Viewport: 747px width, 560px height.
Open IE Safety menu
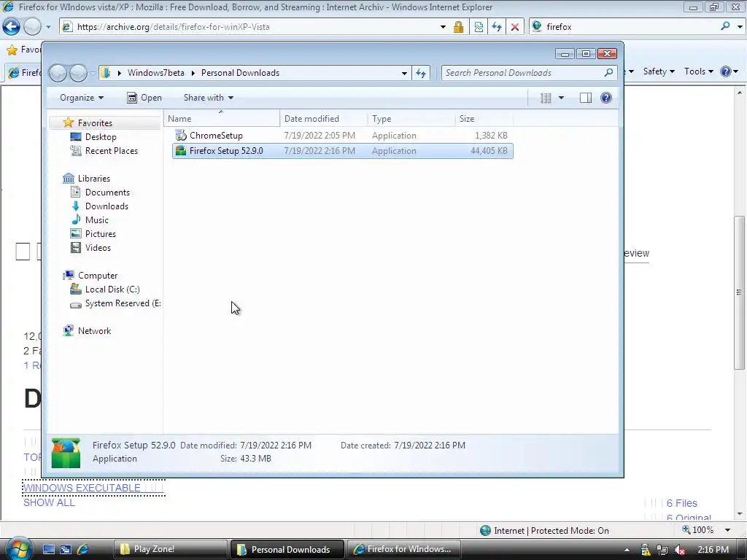tap(659, 71)
